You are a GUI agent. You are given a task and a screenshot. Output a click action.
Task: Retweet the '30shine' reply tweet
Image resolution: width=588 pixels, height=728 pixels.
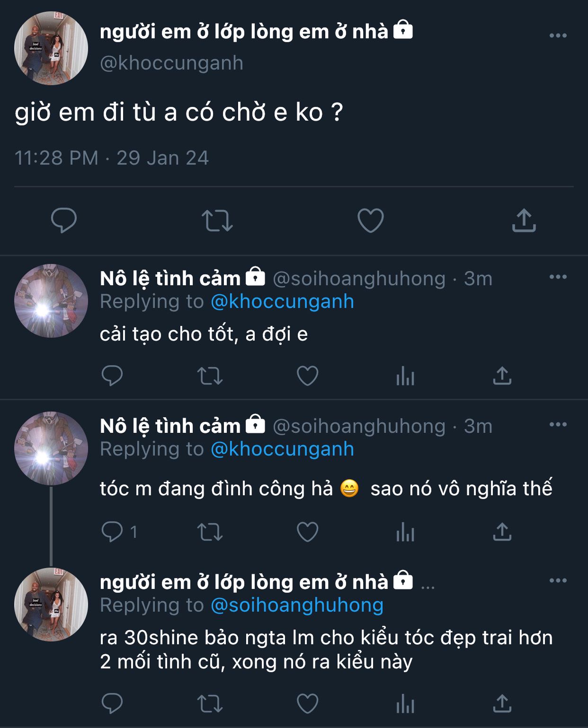pyautogui.click(x=210, y=704)
